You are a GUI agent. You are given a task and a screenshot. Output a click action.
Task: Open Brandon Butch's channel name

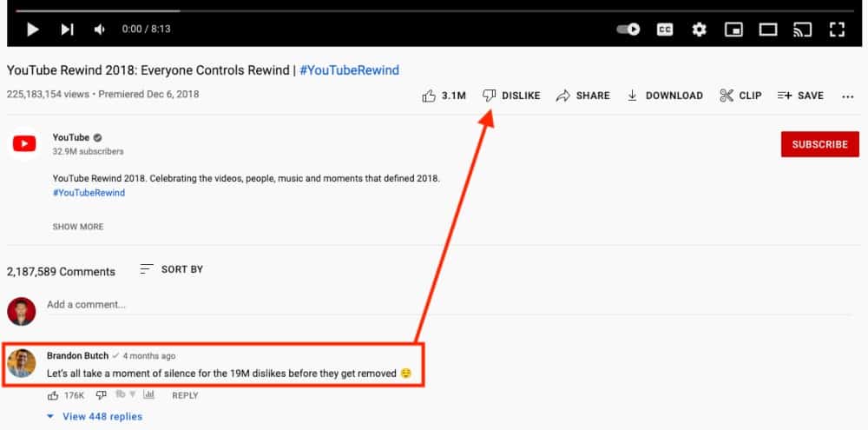tap(77, 356)
